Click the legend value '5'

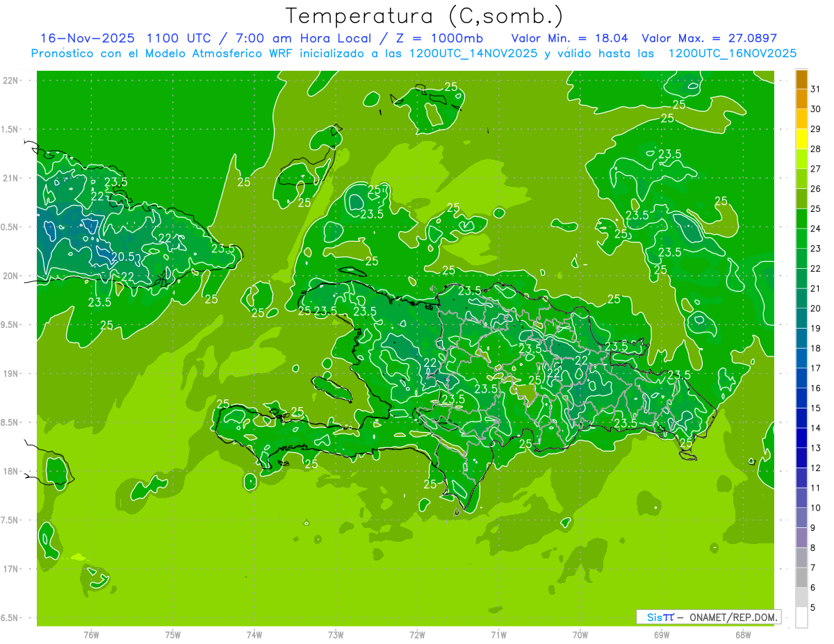[813, 608]
